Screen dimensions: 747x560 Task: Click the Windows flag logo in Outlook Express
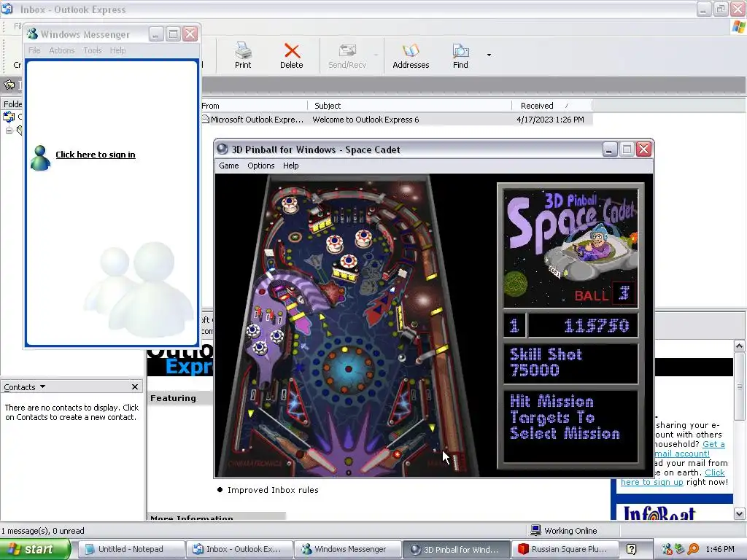pyautogui.click(x=738, y=27)
